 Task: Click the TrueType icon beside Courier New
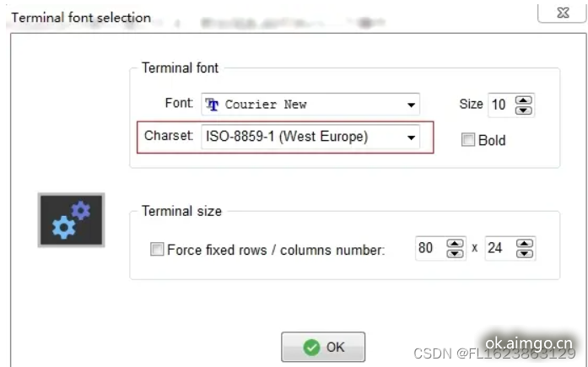pyautogui.click(x=213, y=105)
